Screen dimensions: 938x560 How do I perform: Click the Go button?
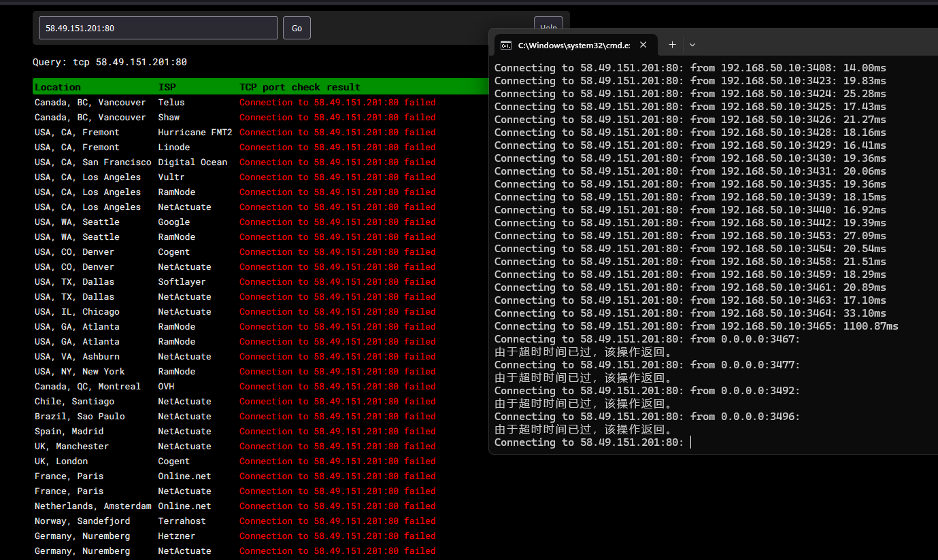click(297, 28)
